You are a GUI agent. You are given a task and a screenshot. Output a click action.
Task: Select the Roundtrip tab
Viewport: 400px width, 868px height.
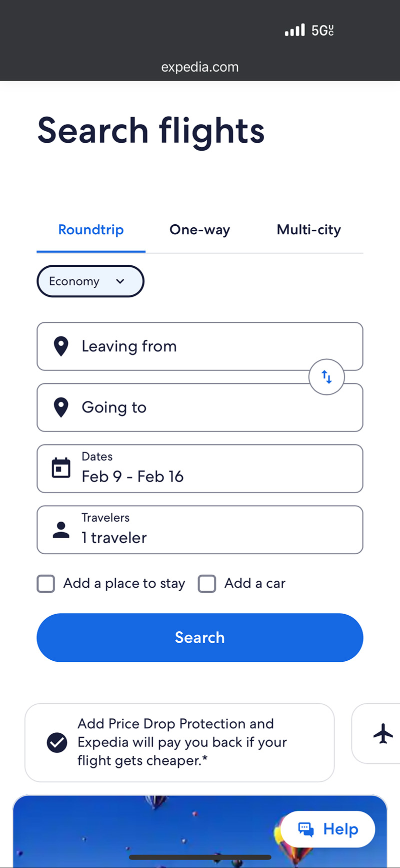[91, 230]
